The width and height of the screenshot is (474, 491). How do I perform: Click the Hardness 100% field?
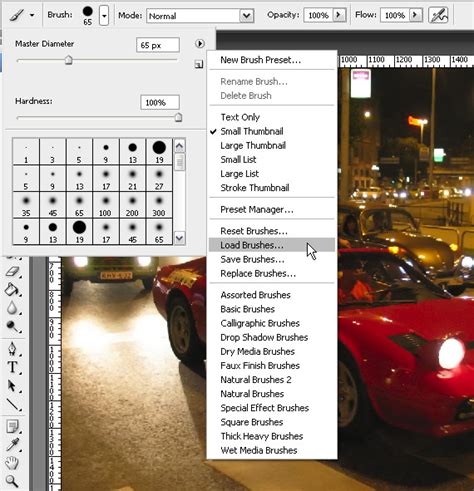point(160,102)
